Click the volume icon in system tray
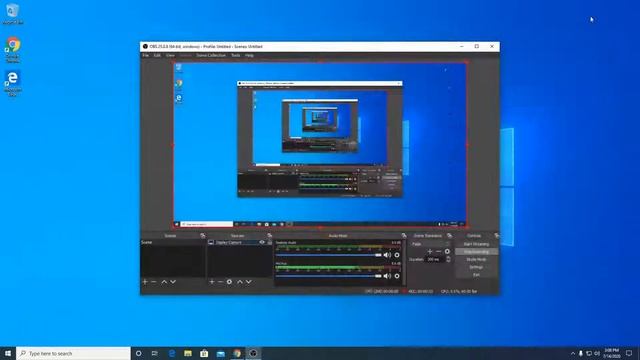 [596, 353]
